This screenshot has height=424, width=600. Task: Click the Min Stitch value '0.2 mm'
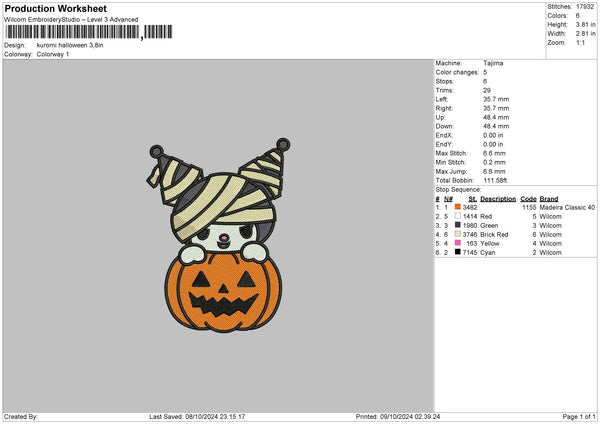494,162
